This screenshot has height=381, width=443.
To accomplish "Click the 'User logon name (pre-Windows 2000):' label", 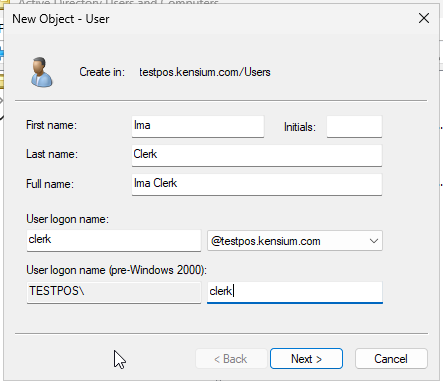I will [117, 270].
